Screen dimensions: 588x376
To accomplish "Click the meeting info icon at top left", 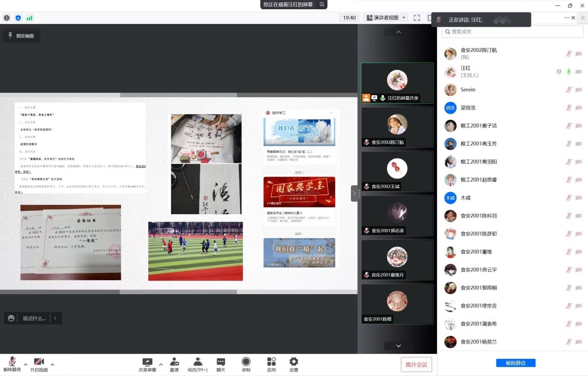I will pos(6,18).
